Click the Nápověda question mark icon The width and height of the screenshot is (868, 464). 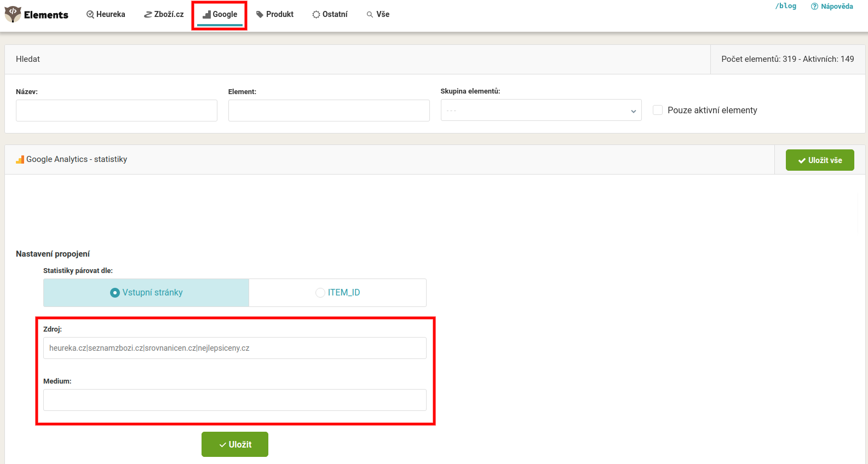coord(814,7)
